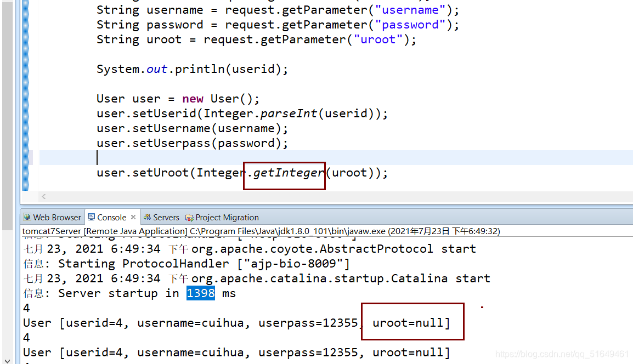The image size is (633, 364).
Task: Click the Project Migration tab icon
Action: point(189,217)
